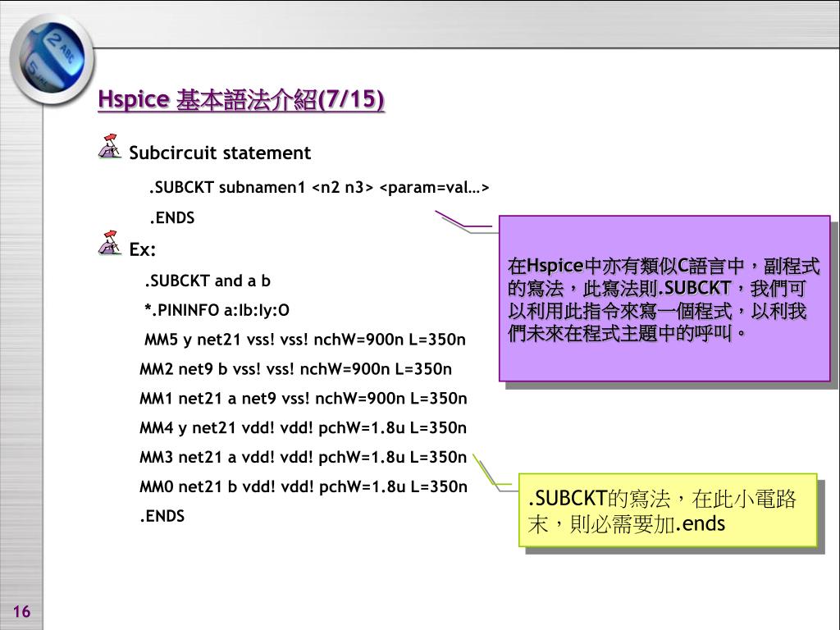Click the bullet icon beside Subcircuit statement

(x=110, y=147)
